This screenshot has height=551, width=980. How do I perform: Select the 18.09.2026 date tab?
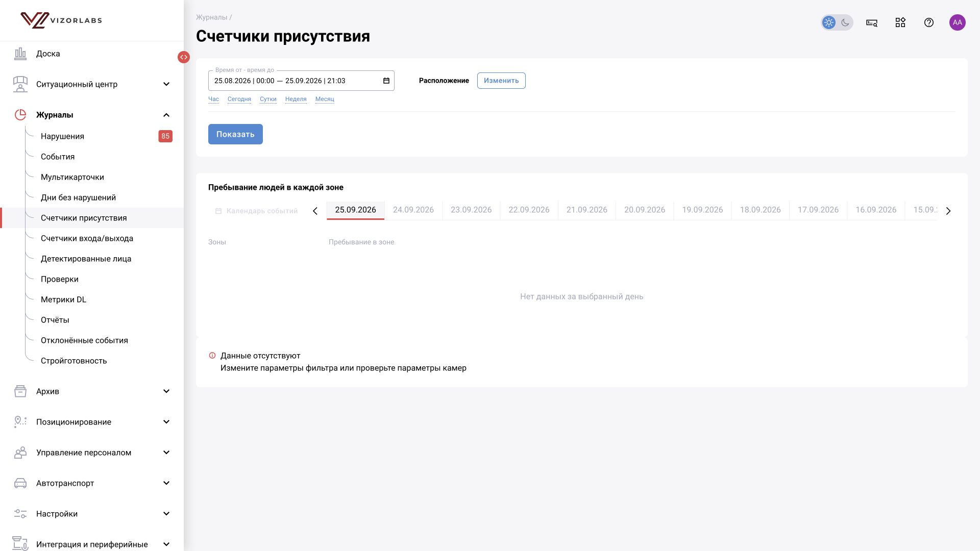coord(761,210)
